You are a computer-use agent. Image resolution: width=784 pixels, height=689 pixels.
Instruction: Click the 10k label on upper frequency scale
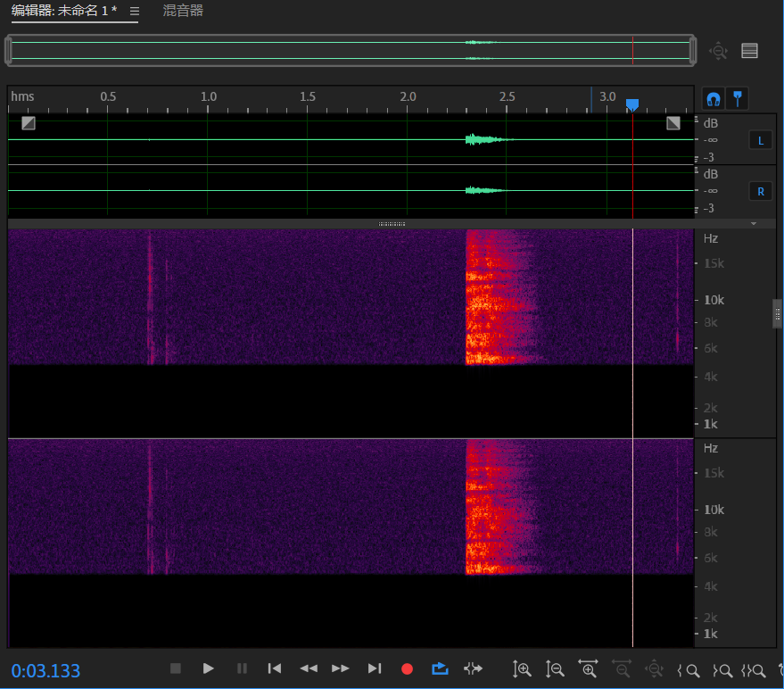coord(714,300)
